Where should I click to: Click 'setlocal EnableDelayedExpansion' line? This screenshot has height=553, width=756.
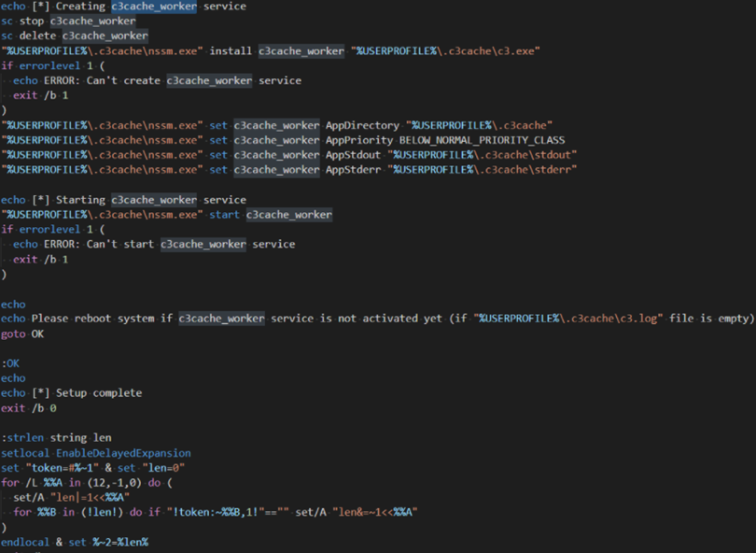point(96,453)
